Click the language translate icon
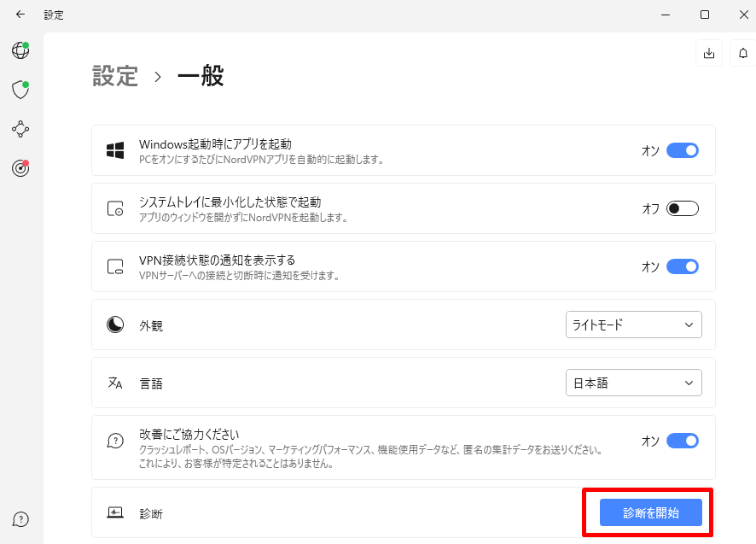The width and height of the screenshot is (756, 544). coord(115,383)
